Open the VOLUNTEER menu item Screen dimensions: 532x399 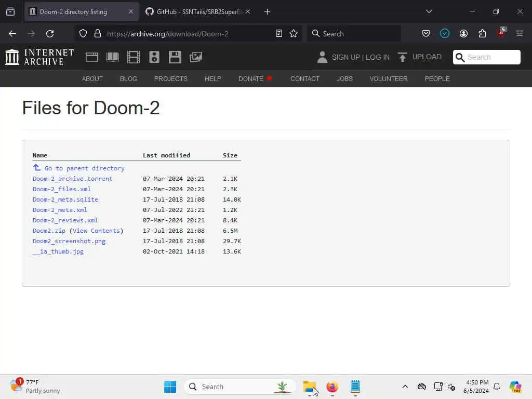click(x=389, y=79)
